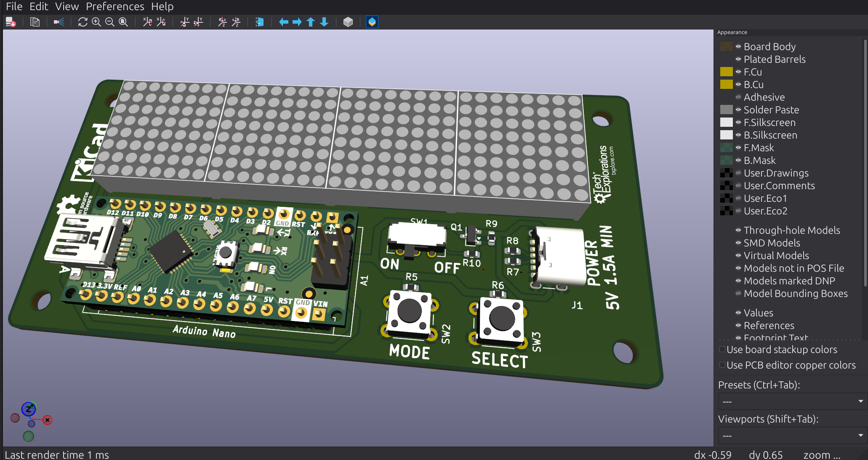Change the B.Silkscreen color swatch

click(726, 135)
